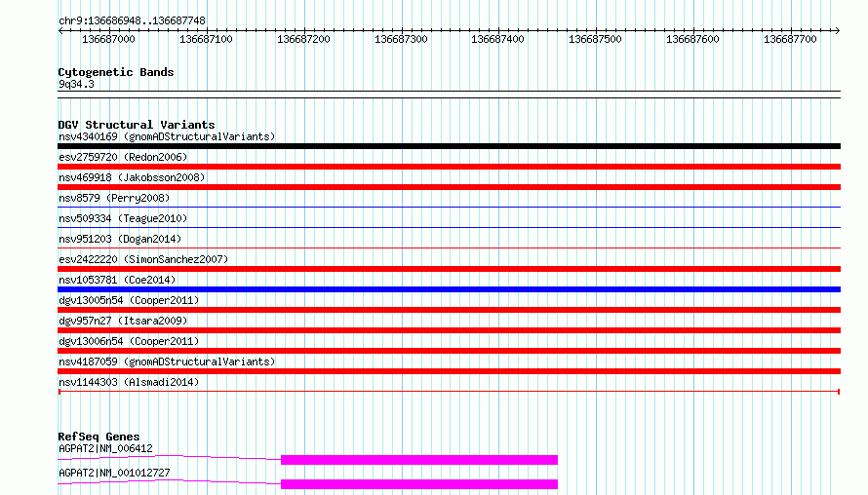Select the nsv509334 (Teague2010) label
This screenshot has height=495, width=868.
tap(123, 218)
